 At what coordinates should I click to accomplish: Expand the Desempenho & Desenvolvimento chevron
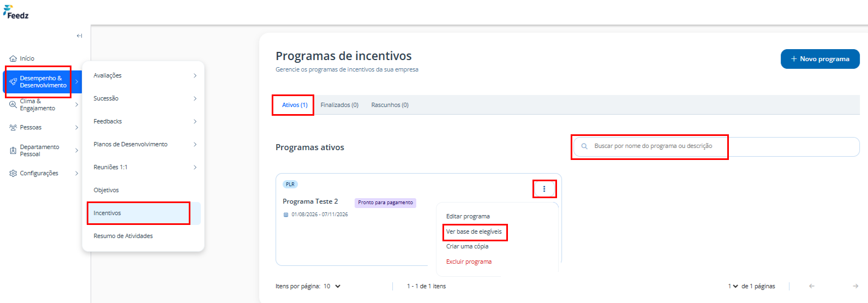tap(77, 82)
